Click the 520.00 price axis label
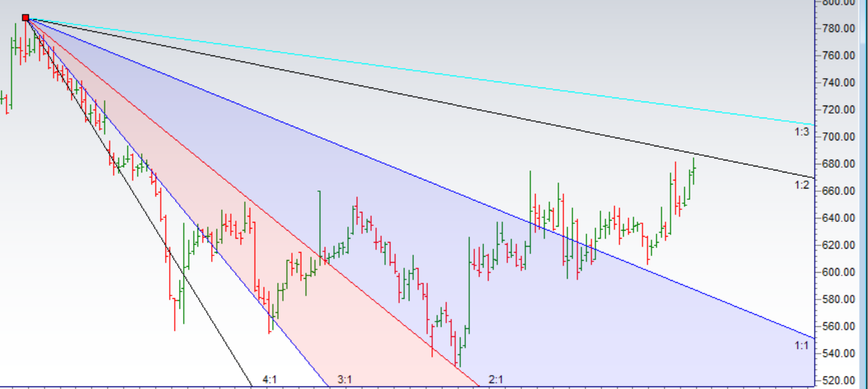 839,380
